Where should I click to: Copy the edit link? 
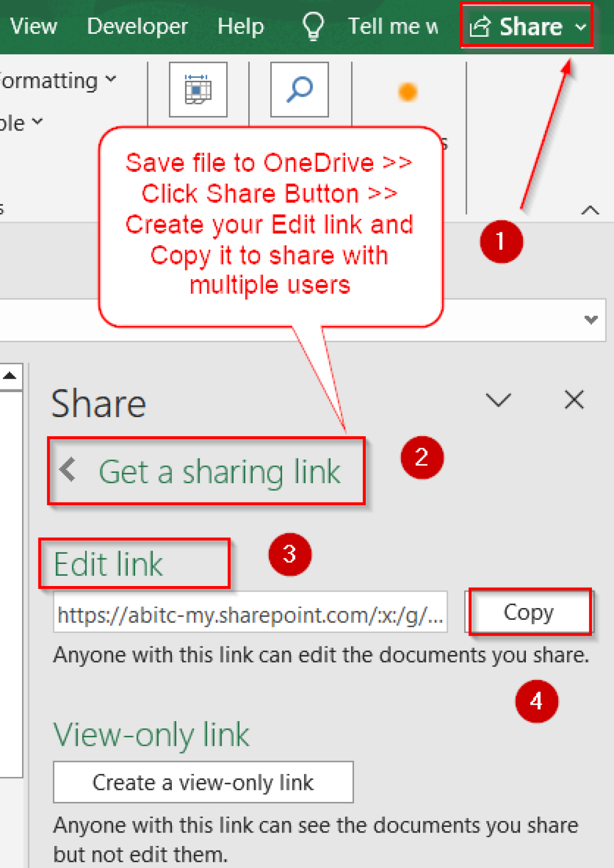point(529,612)
